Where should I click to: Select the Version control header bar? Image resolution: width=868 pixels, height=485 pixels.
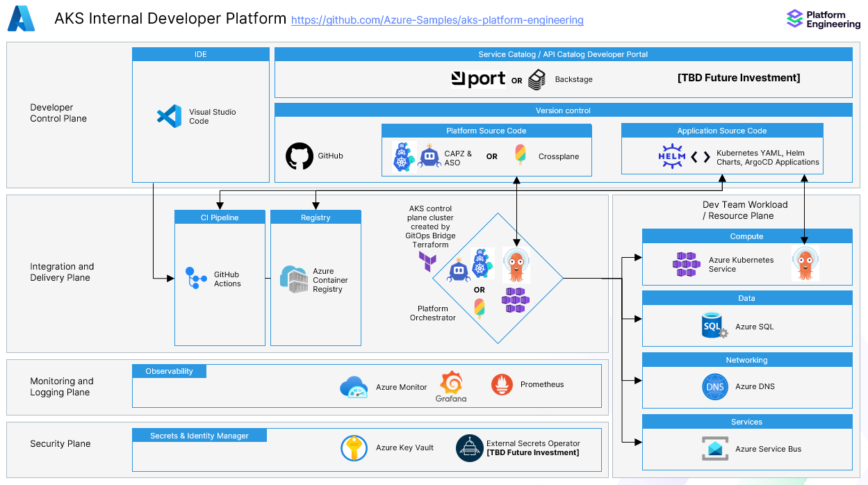(x=563, y=110)
